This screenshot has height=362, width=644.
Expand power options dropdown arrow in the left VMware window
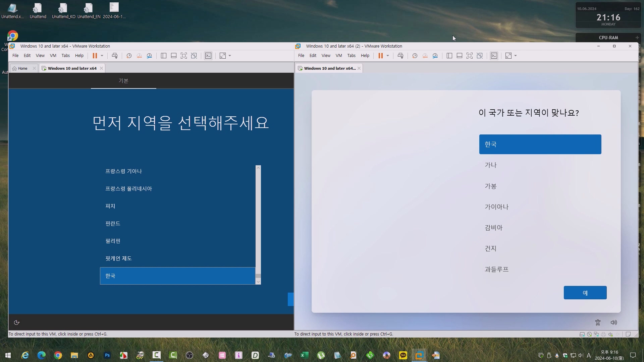(x=102, y=56)
